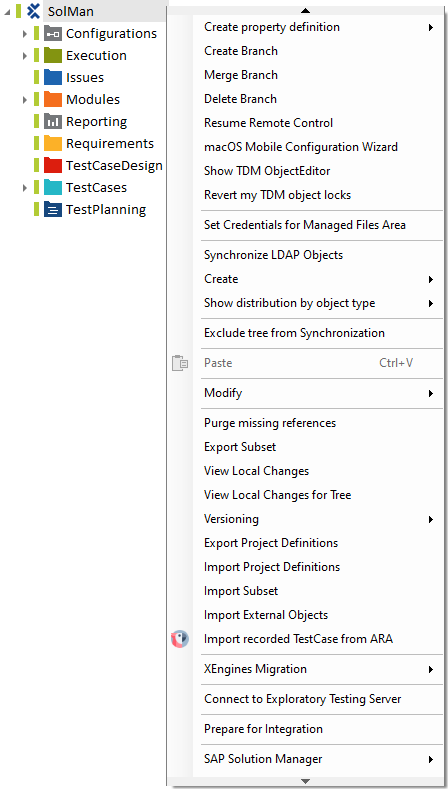Select the Configurations folder icon
This screenshot has height=789, width=448.
(53, 34)
